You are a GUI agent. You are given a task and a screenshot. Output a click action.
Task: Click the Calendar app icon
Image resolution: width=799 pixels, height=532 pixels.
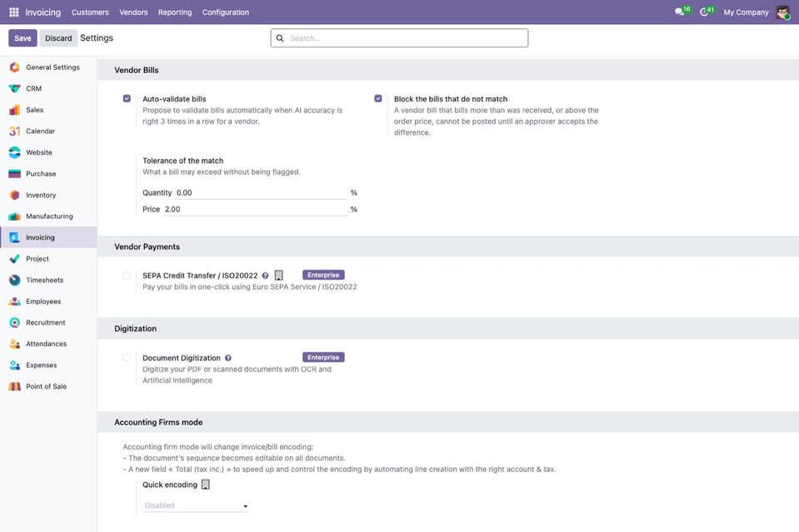[x=15, y=132]
